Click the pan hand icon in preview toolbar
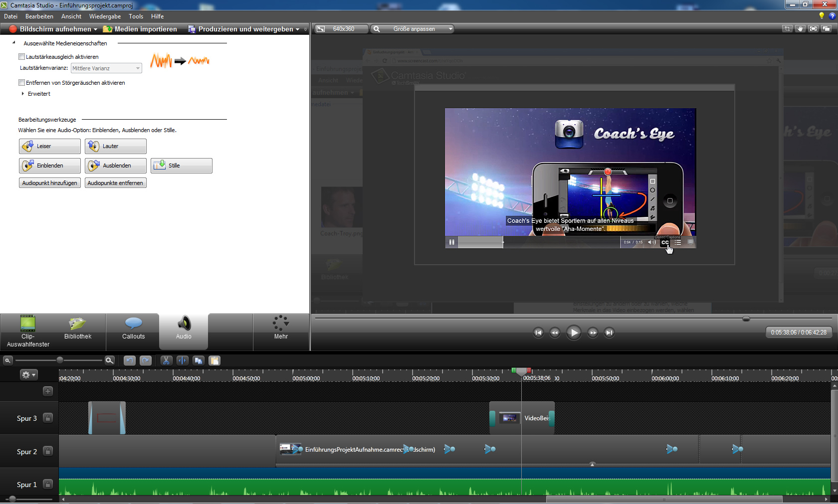838x504 pixels. 800,29
